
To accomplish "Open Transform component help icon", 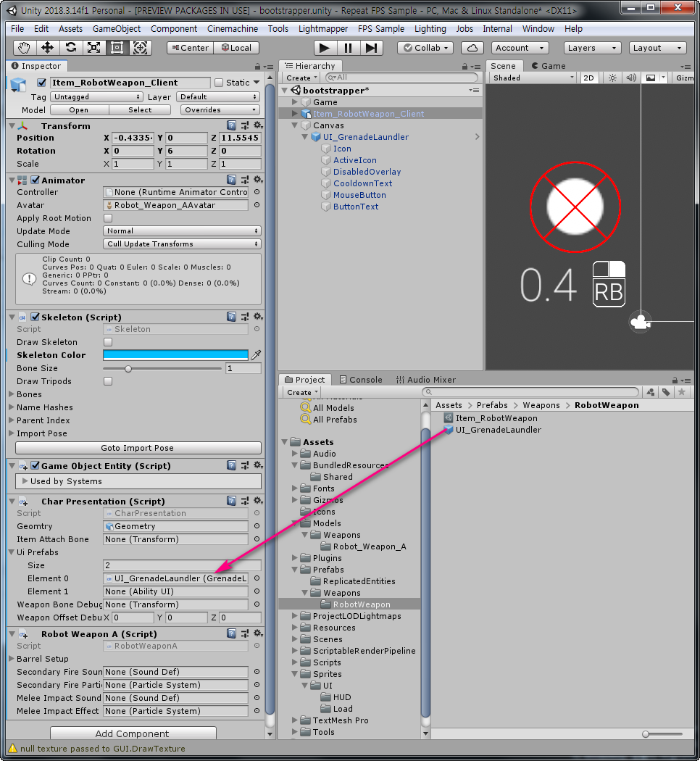I will [x=231, y=125].
